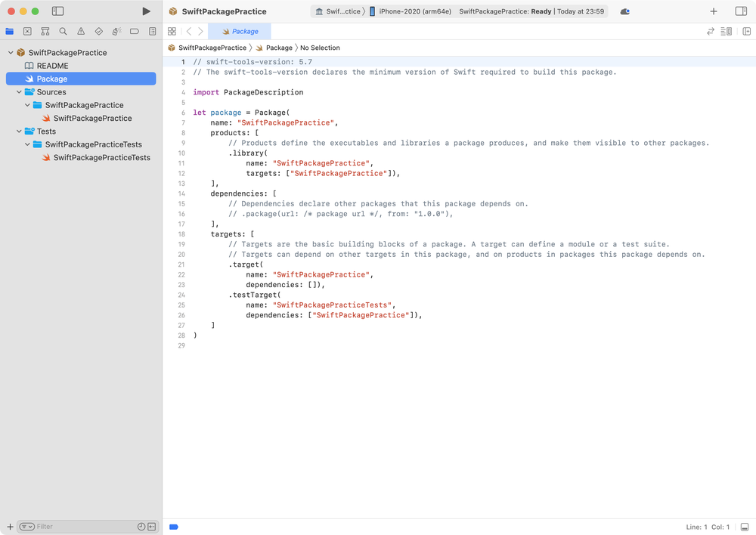Collapse the Sources folder
Viewport: 756px width, 535px height.
19,92
